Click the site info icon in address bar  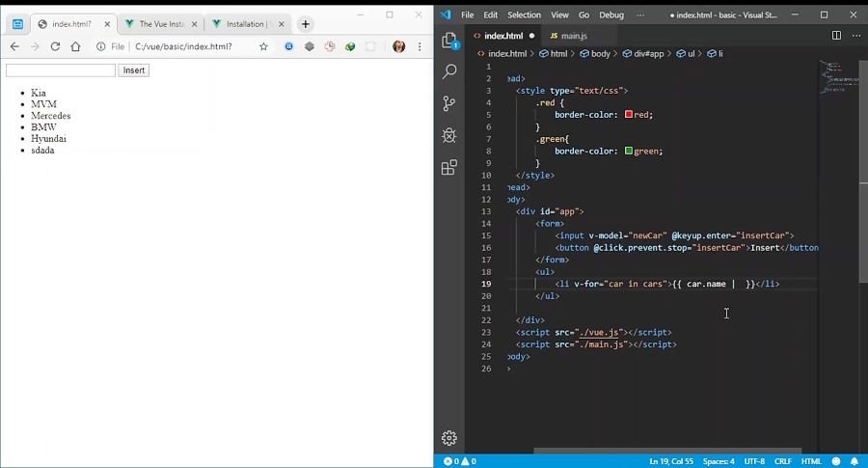[x=100, y=46]
